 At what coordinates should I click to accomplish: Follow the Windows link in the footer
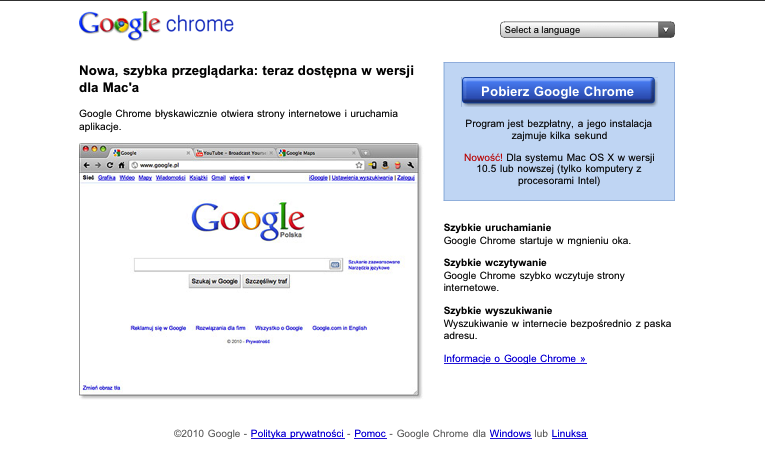point(510,434)
